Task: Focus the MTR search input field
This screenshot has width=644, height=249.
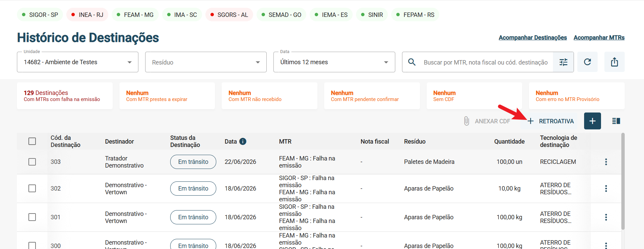Action: pyautogui.click(x=486, y=62)
